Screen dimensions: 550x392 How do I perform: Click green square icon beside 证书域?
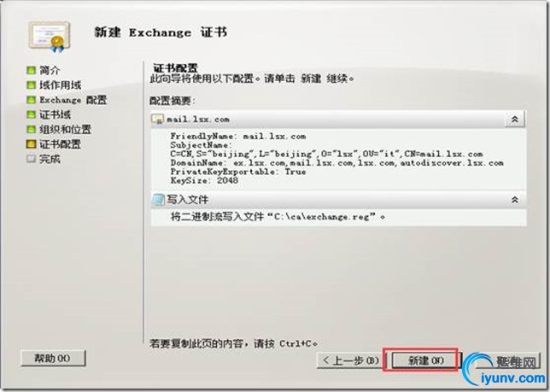coord(32,114)
